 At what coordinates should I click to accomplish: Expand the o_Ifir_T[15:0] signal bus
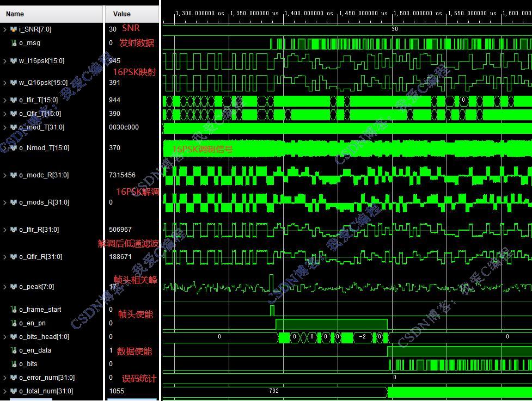(5, 100)
